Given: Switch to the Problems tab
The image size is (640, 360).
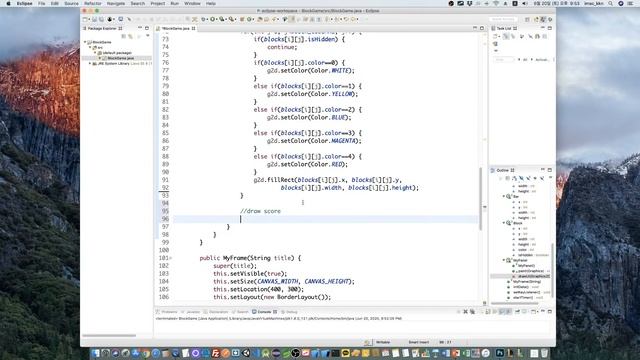Looking at the screenshot, I should click(167, 312).
